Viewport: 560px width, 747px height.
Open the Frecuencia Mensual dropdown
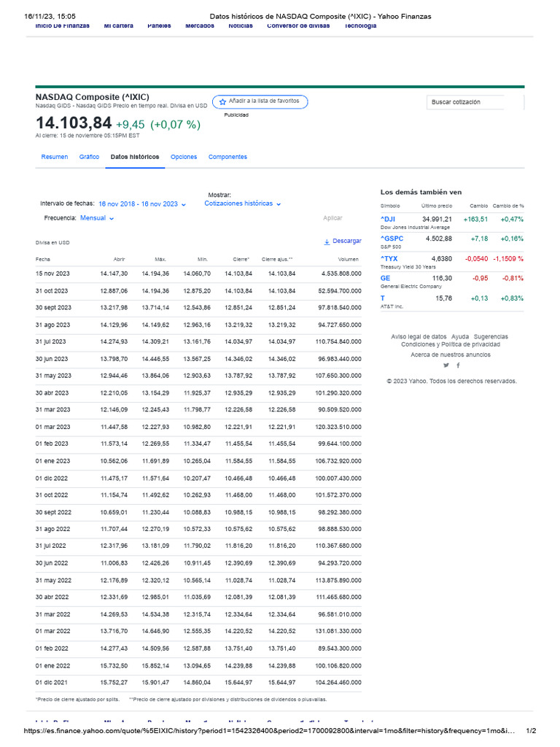coord(97,218)
